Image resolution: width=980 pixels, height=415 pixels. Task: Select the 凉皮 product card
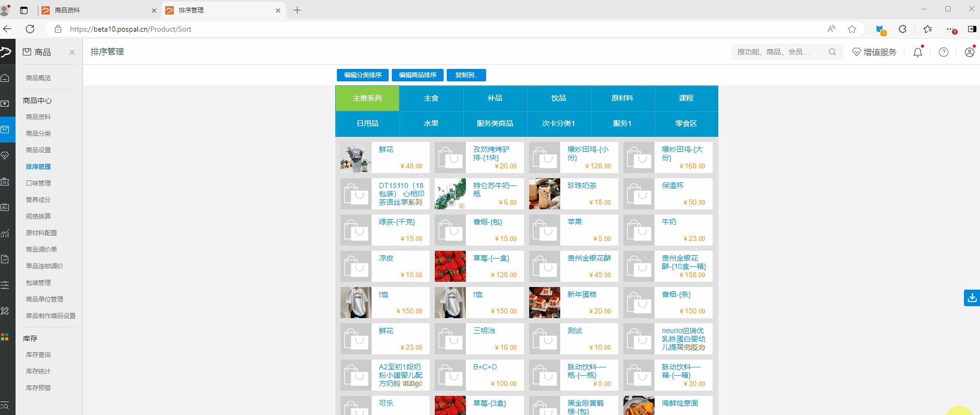[385, 266]
